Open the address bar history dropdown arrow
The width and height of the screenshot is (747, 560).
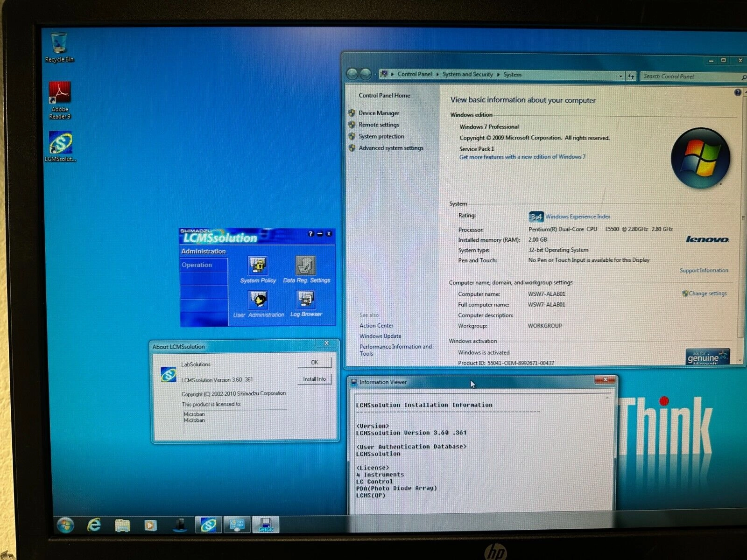coord(620,76)
